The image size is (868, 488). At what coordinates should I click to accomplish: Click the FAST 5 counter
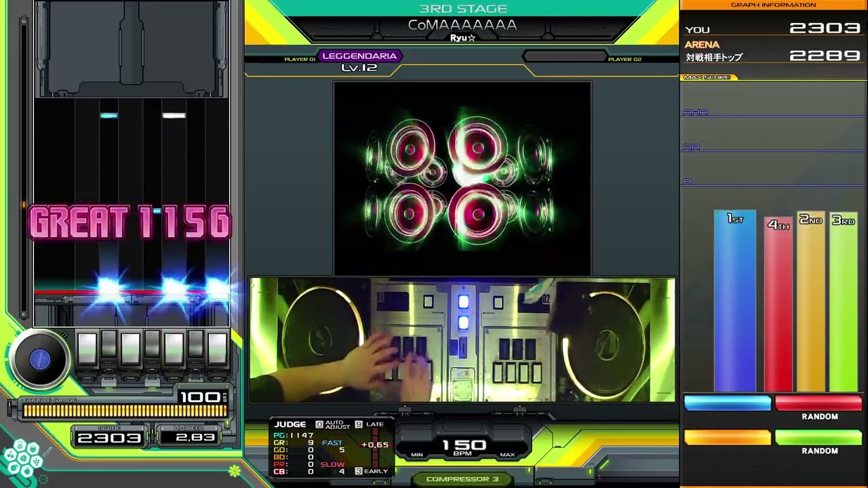pyautogui.click(x=333, y=447)
